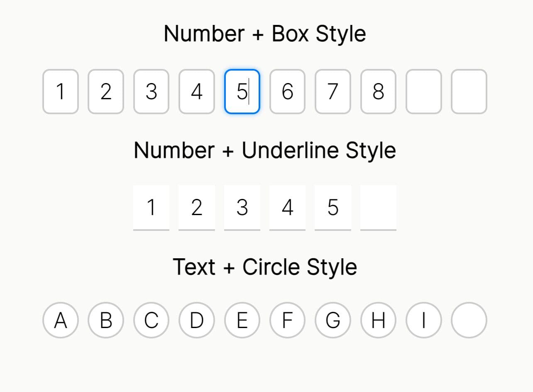Click the circle input containing G

coord(333,320)
